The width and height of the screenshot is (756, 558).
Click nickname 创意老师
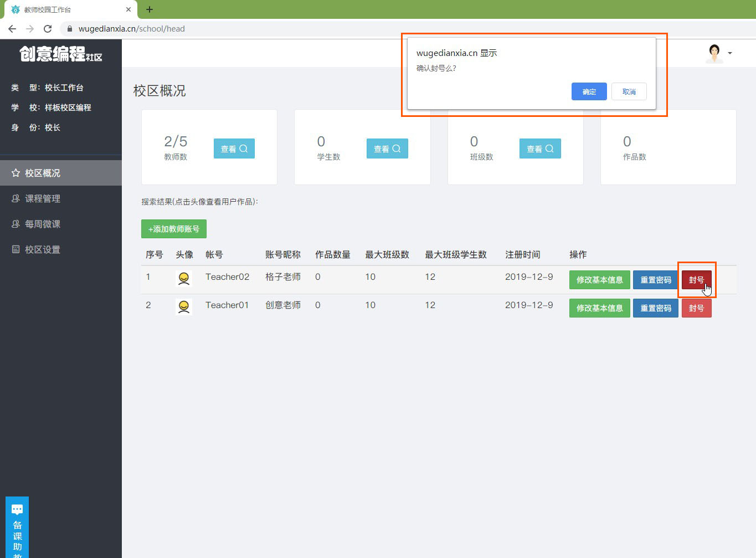pyautogui.click(x=283, y=305)
